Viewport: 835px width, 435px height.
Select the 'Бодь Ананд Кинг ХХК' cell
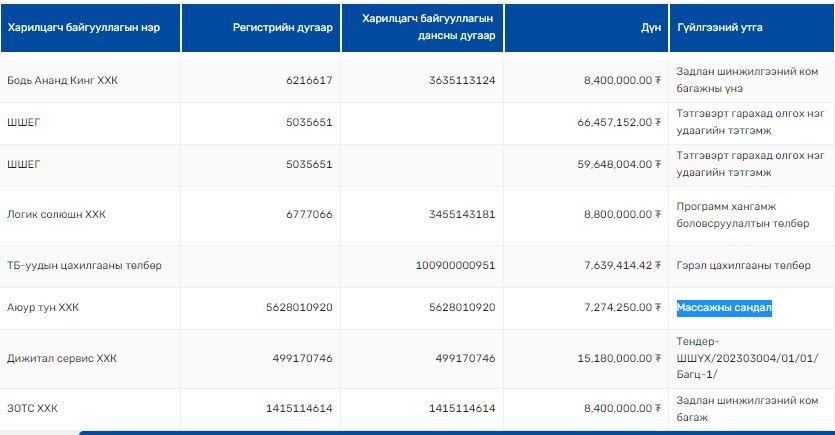pyautogui.click(x=60, y=80)
